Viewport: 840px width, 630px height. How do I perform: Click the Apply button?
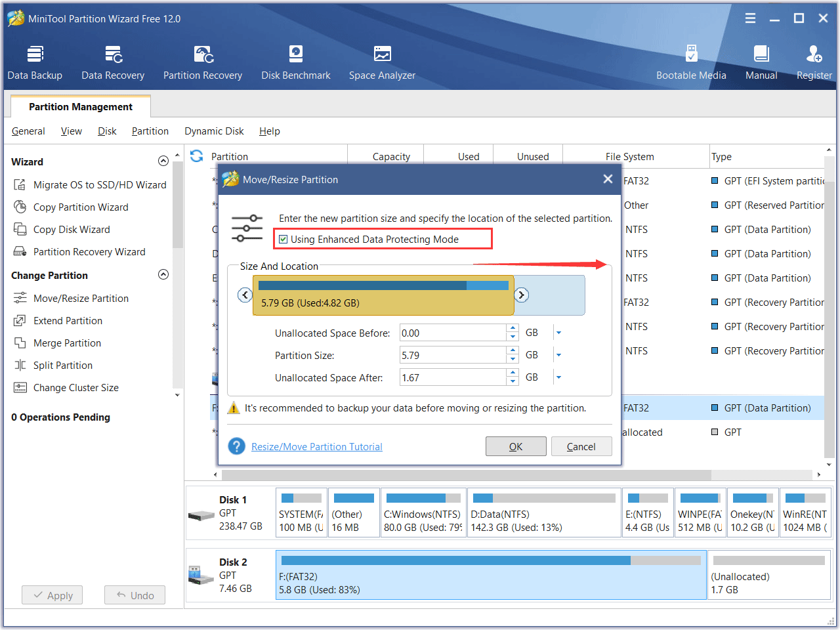pyautogui.click(x=52, y=595)
